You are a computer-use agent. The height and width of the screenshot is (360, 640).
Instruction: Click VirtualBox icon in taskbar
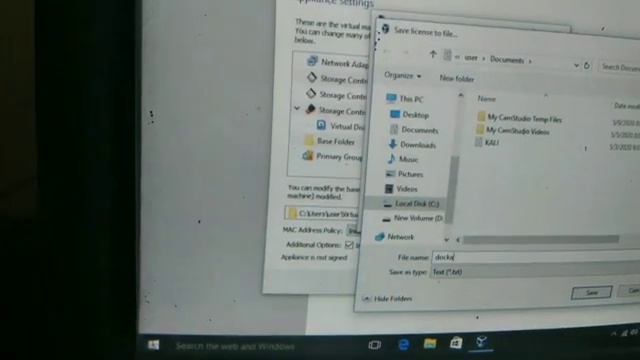482,341
